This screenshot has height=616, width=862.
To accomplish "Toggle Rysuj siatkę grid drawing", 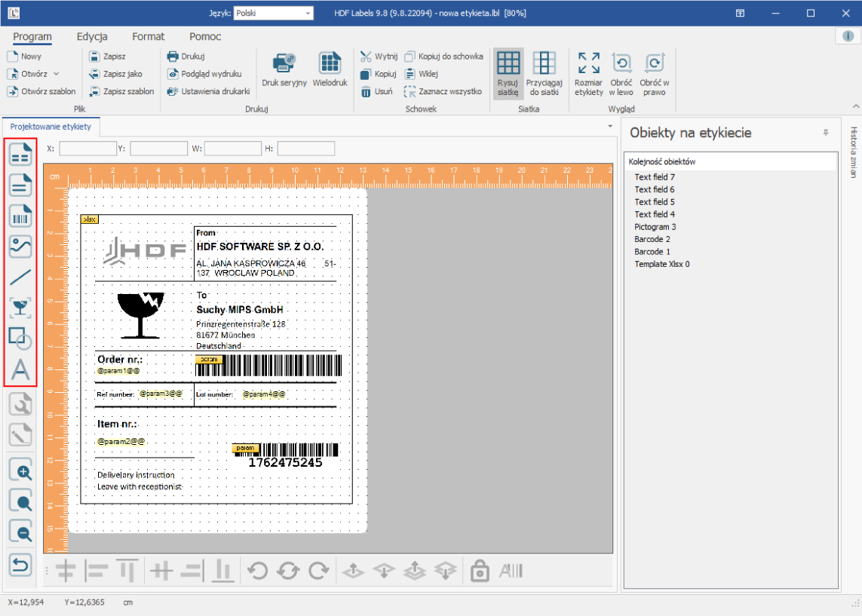I will [508, 74].
